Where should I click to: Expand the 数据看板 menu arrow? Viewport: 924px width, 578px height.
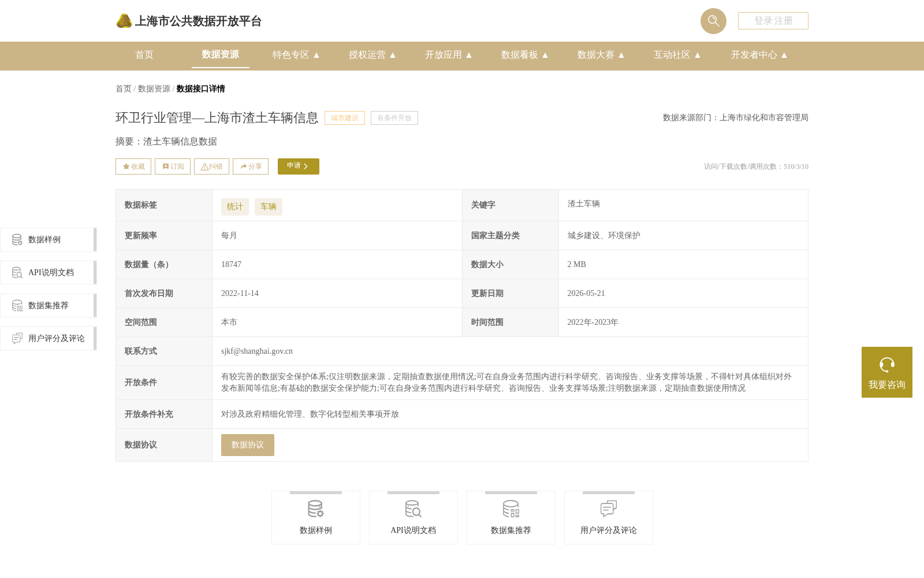[545, 55]
